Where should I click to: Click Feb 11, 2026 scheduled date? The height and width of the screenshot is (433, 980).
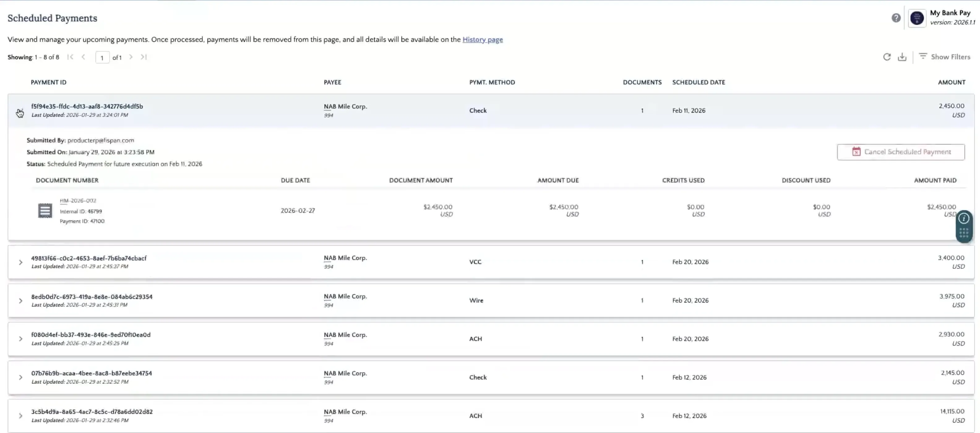pos(689,111)
